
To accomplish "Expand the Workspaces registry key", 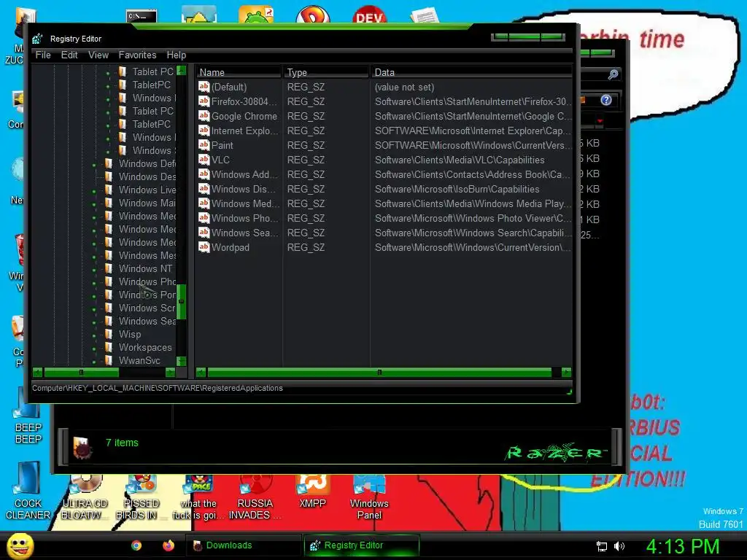I will pos(94,349).
